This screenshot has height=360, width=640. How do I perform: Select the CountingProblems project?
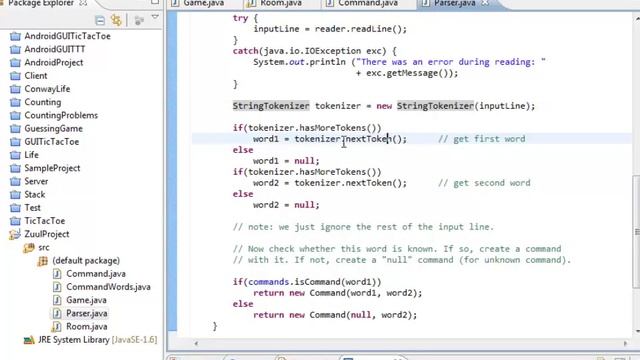[61, 115]
